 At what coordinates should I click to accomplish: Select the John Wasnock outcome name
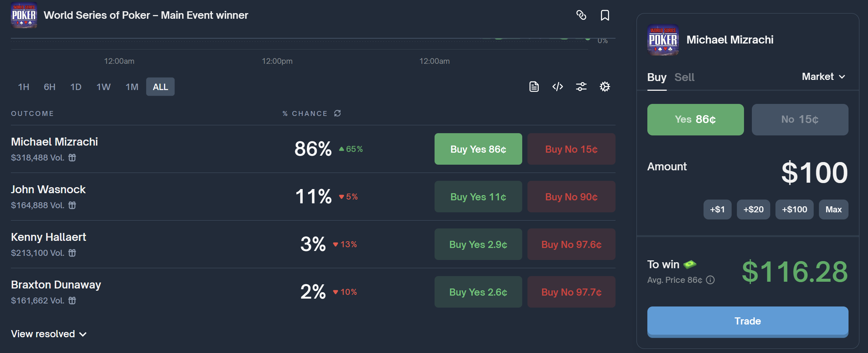coord(48,189)
